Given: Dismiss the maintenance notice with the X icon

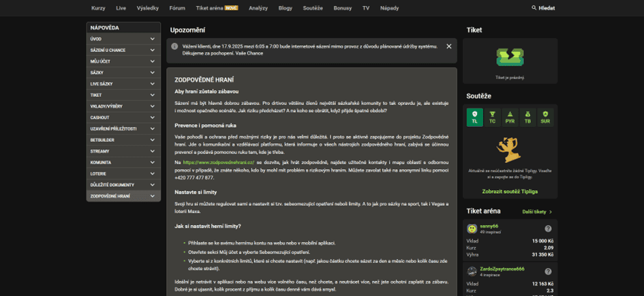Looking at the screenshot, I should 449,46.
